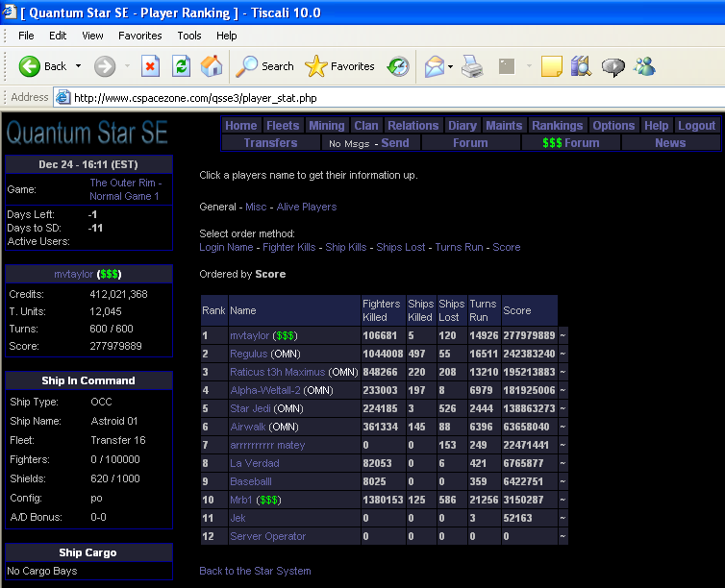Go to the Home page icon
725x588 pixels.
[212, 66]
